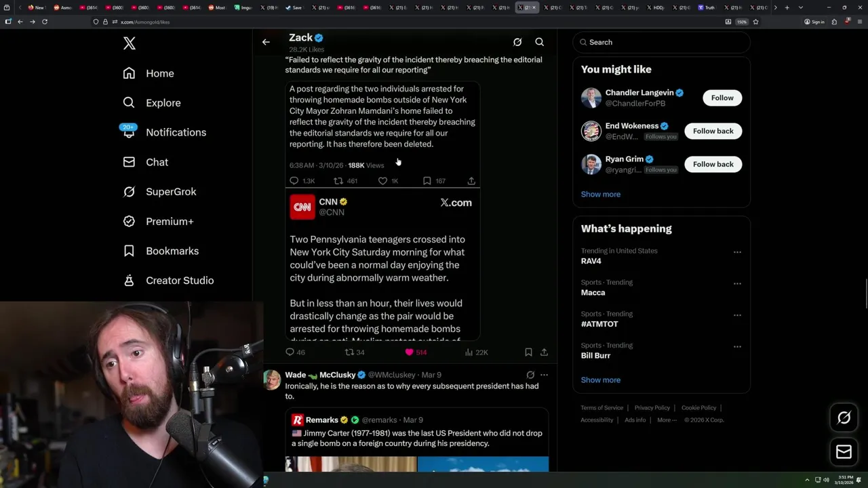
Task: Open floating Messages envelope button
Action: coord(844,451)
